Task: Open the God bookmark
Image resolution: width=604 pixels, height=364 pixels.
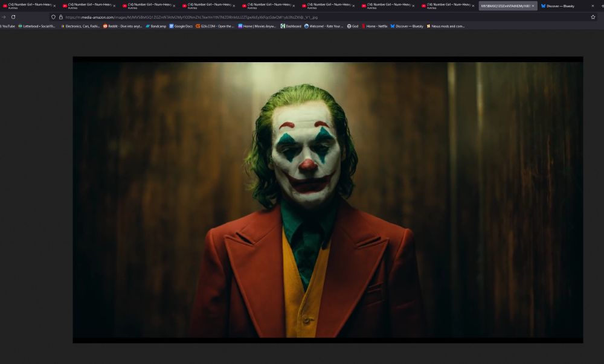Action: [353, 26]
